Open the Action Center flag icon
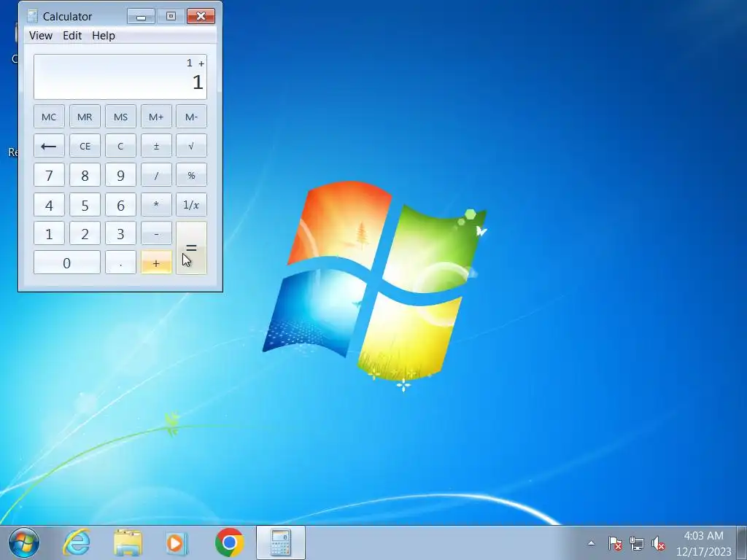Viewport: 747px width, 560px height. [615, 542]
